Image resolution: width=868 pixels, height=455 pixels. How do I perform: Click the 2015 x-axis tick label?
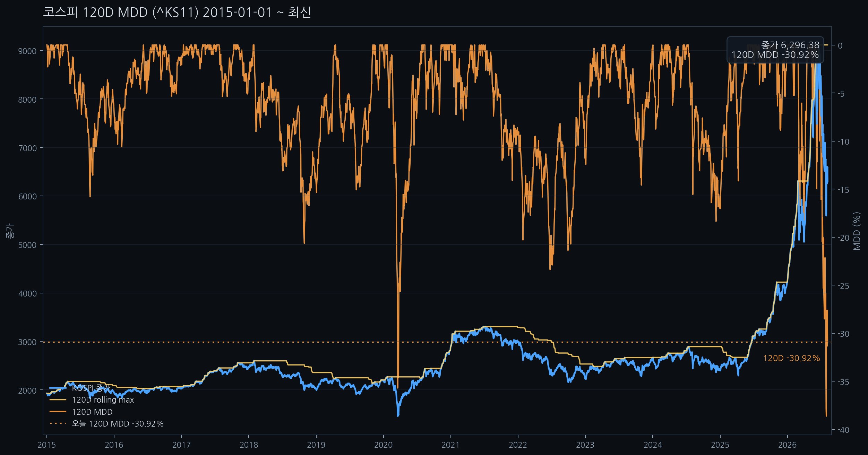click(46, 445)
